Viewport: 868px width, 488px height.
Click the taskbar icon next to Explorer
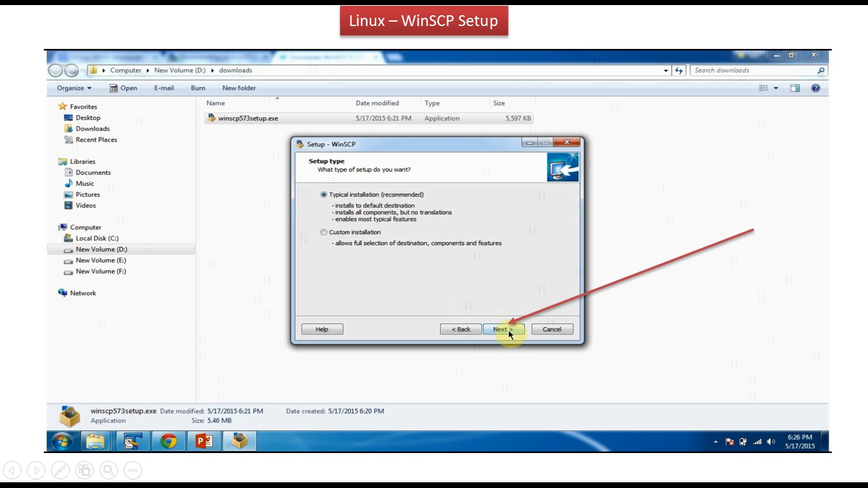pyautogui.click(x=132, y=441)
